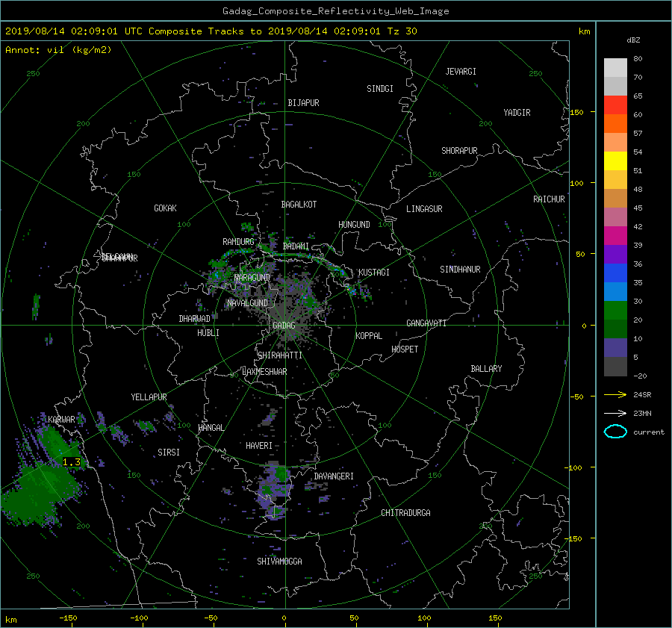
Task: Click the HAVERI city label
Action: tap(259, 447)
